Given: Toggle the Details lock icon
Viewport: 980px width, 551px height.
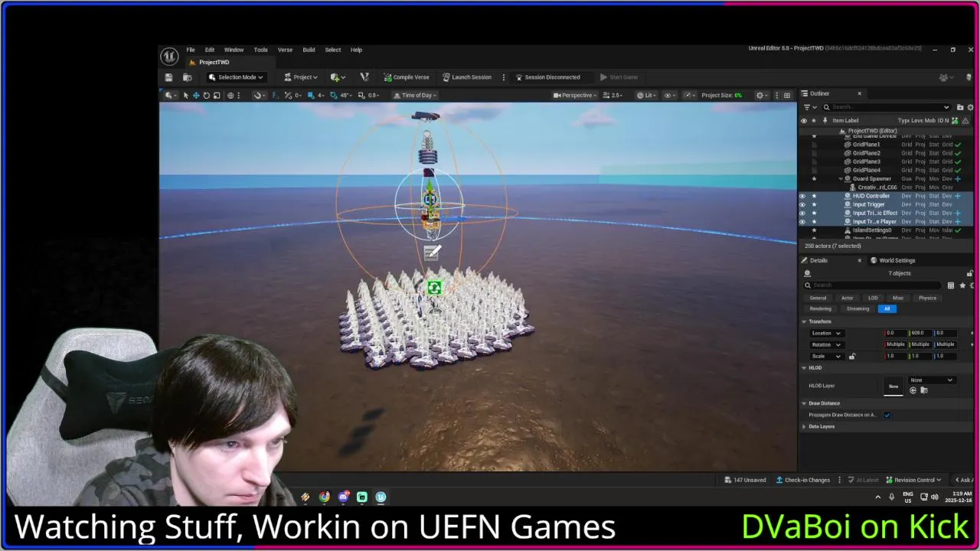Looking at the screenshot, I should click(x=970, y=273).
